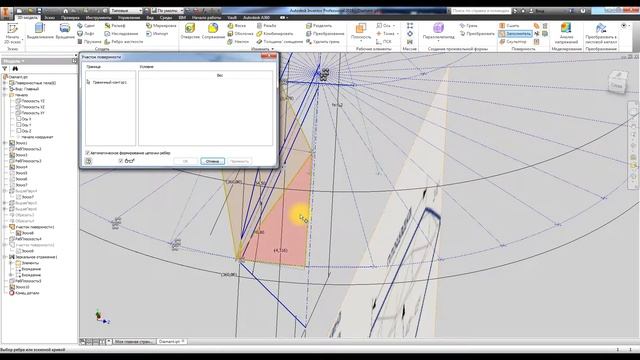Switch to the 3D-модель ribbon tab
Image resolution: width=640 pixels, height=360 pixels.
[x=28, y=18]
